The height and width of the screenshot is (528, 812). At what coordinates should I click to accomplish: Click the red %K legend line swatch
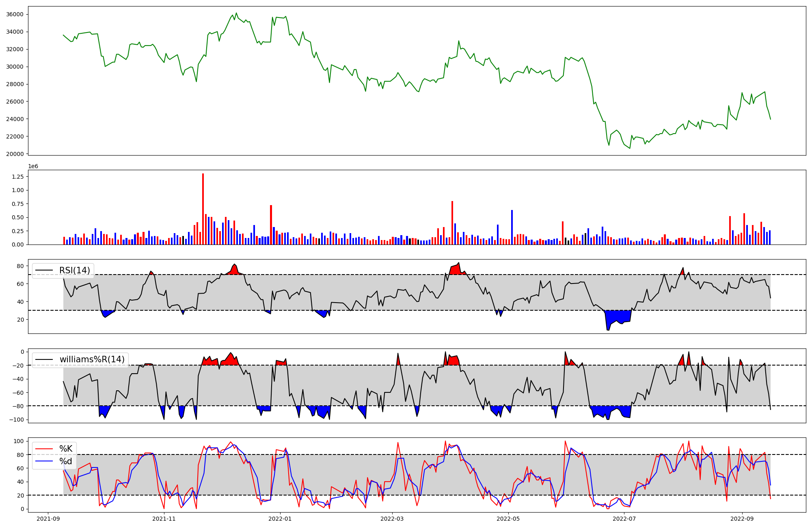pyautogui.click(x=44, y=449)
